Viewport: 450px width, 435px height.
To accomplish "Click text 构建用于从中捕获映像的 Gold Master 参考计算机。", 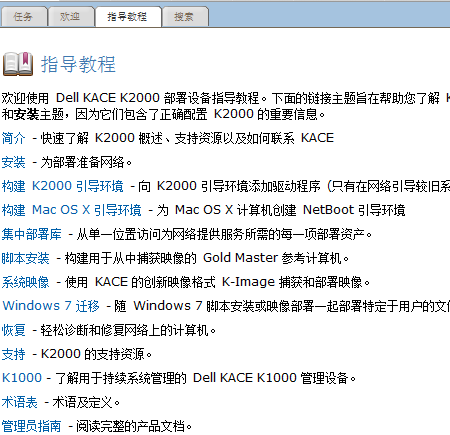I will click(207, 258).
